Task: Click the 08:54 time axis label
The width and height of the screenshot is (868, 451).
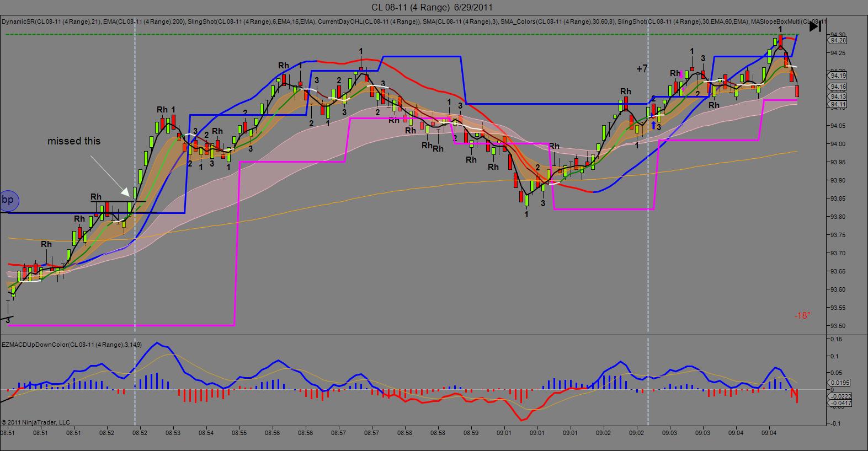Action: [206, 433]
